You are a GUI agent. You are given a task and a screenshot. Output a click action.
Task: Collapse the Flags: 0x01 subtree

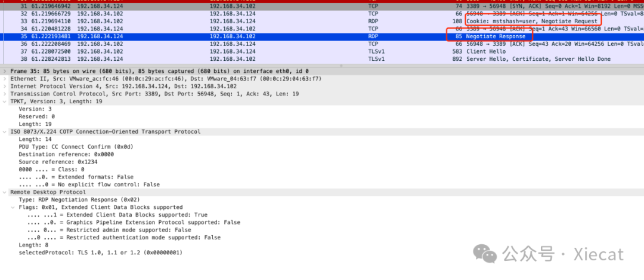pos(13,207)
